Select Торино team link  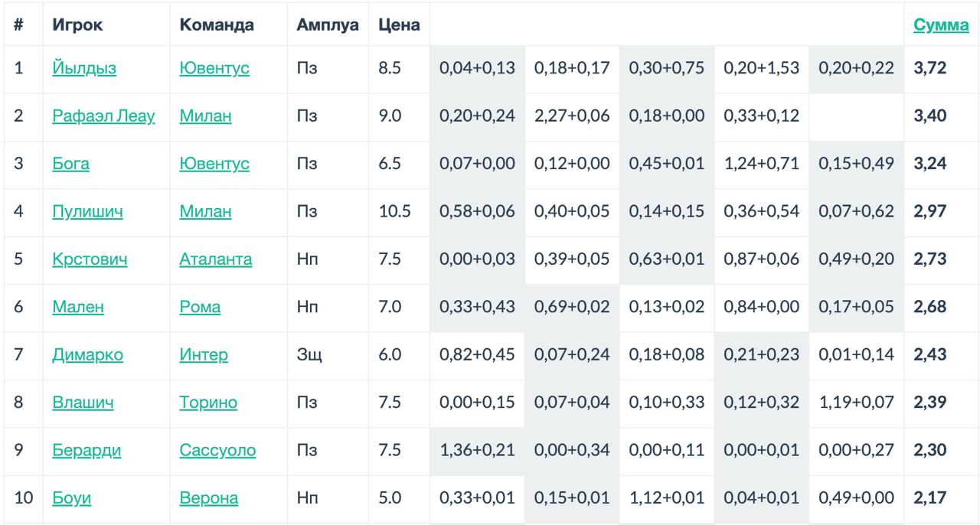click(208, 403)
